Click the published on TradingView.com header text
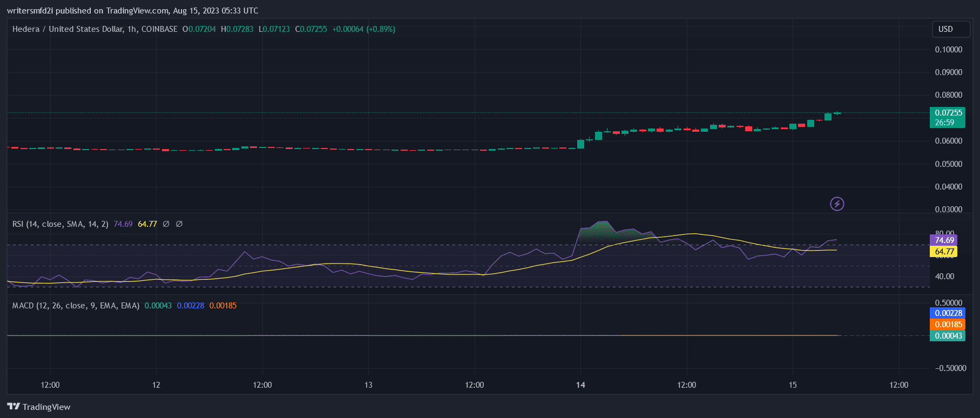 pyautogui.click(x=132, y=11)
